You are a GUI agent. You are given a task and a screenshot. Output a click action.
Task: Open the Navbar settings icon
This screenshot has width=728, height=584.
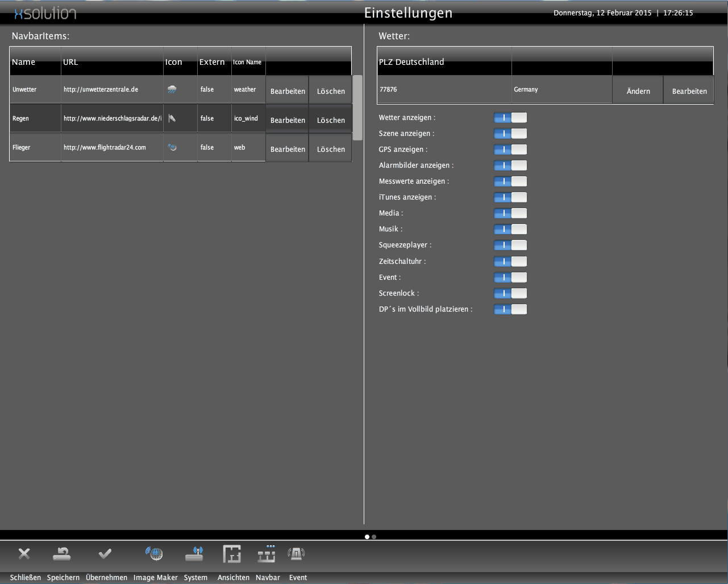point(267,554)
